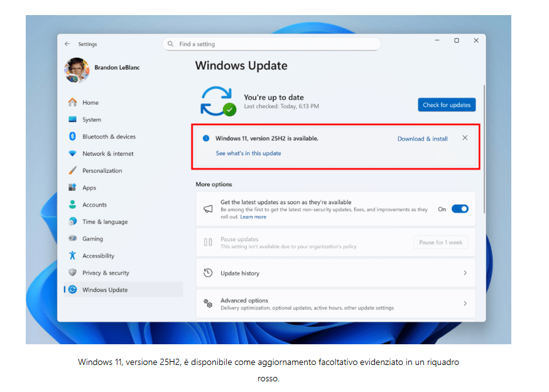Click the megaphone icon for latest updates

point(208,209)
